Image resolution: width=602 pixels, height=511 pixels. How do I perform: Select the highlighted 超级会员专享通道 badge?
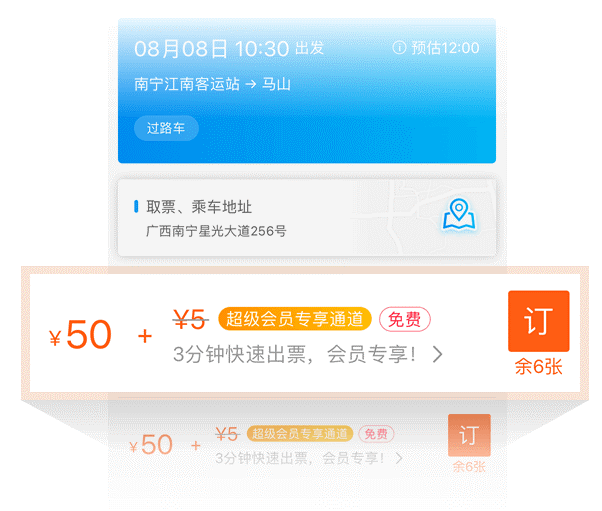coord(294,320)
